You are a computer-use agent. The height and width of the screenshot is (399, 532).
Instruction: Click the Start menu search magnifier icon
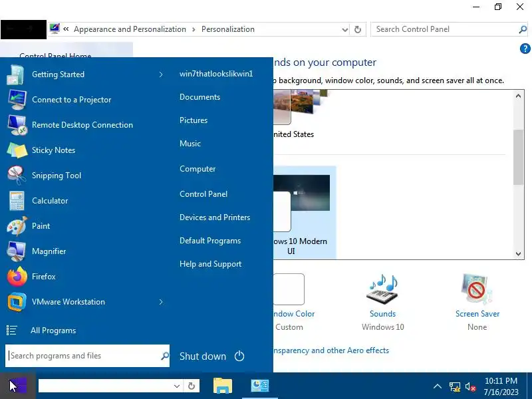[165, 356]
